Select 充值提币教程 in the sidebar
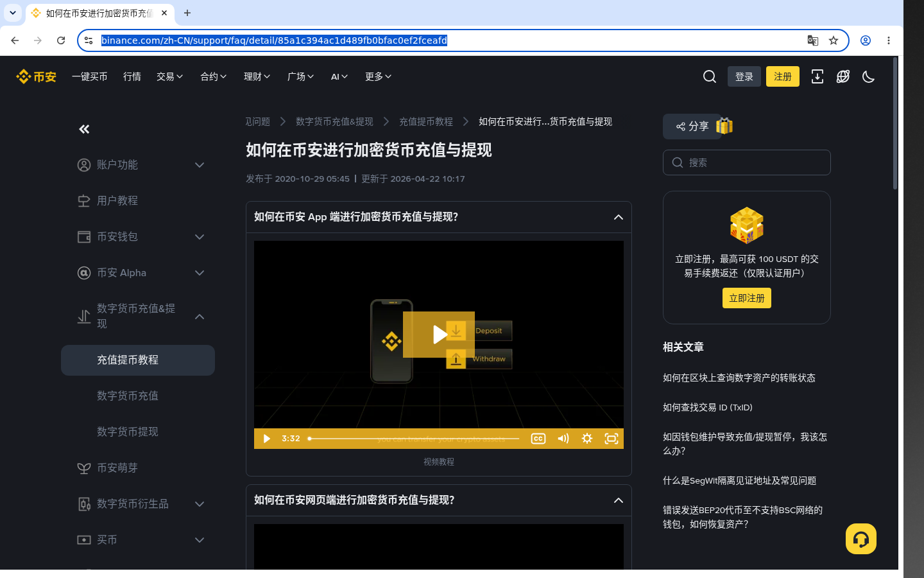 (x=138, y=360)
